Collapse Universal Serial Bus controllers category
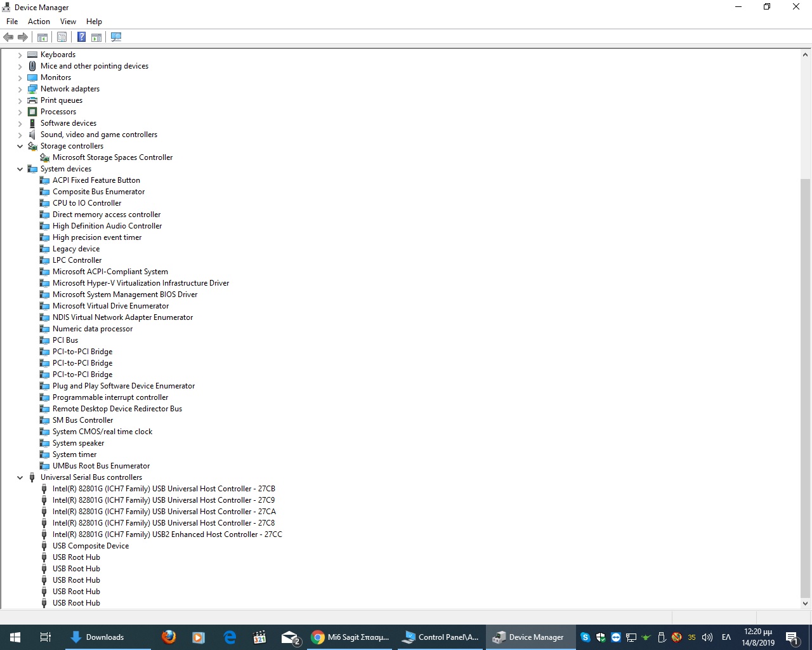812x650 pixels. (x=20, y=477)
